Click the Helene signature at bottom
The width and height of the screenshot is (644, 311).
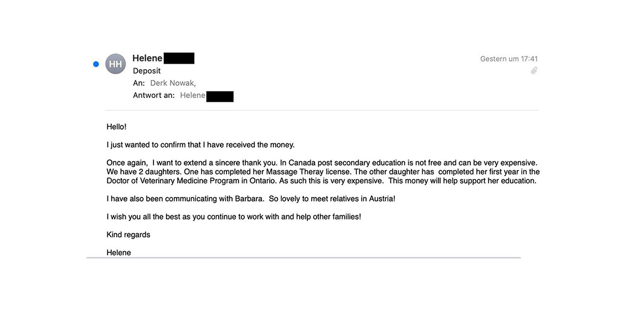[x=119, y=252]
